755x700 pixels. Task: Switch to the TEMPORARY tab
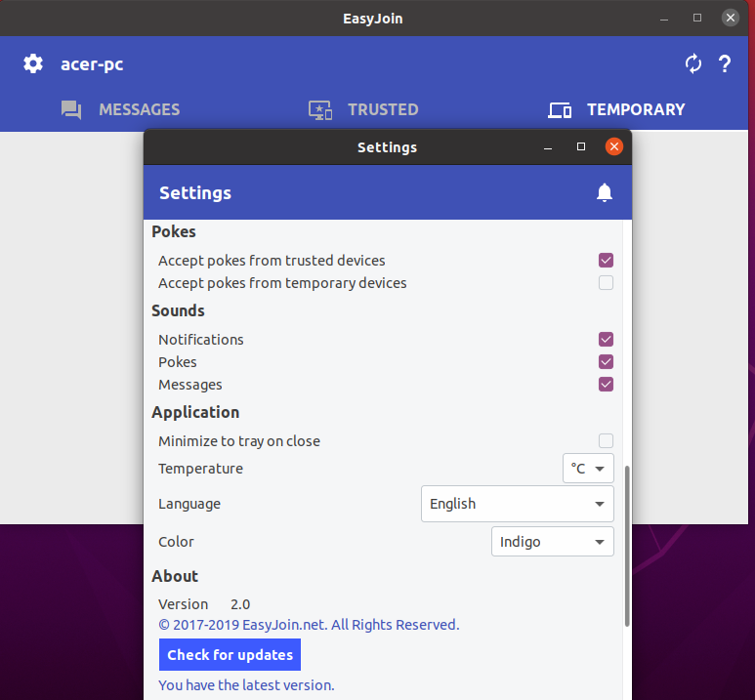coord(616,109)
